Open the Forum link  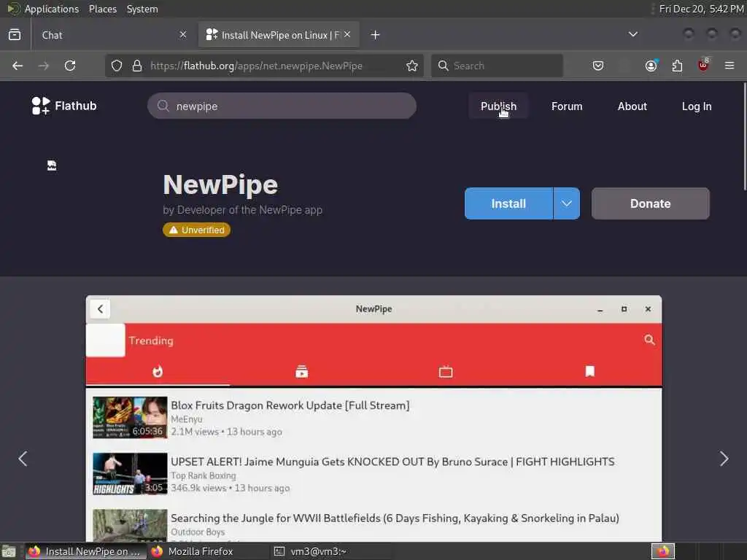click(567, 106)
